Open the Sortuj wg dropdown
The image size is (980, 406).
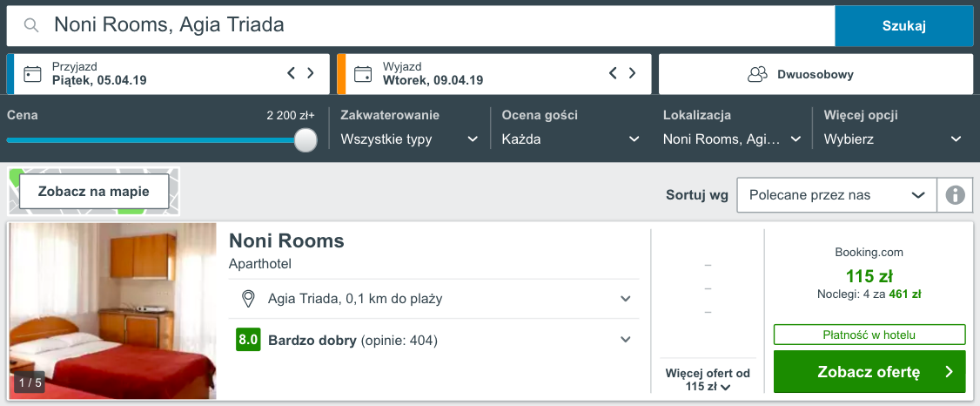[837, 195]
